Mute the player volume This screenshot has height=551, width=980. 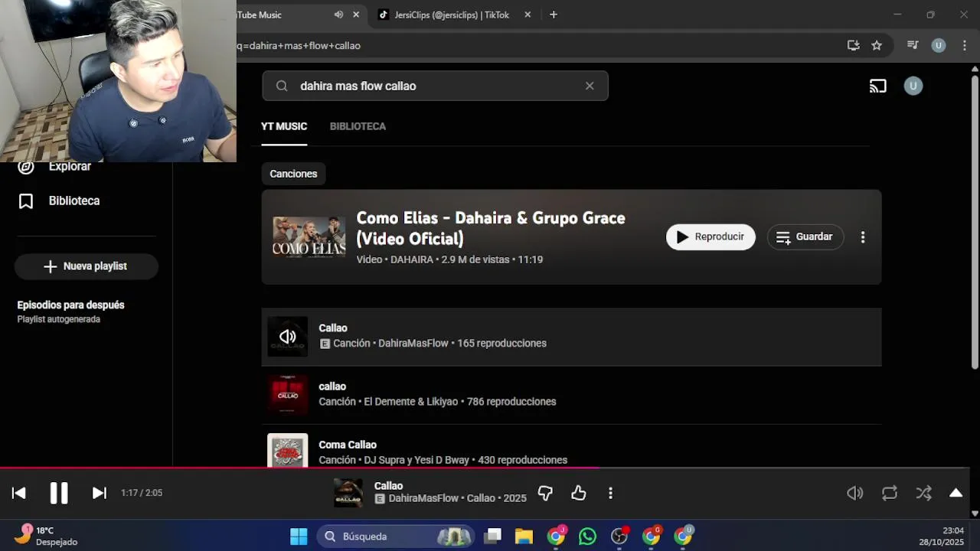pos(854,494)
